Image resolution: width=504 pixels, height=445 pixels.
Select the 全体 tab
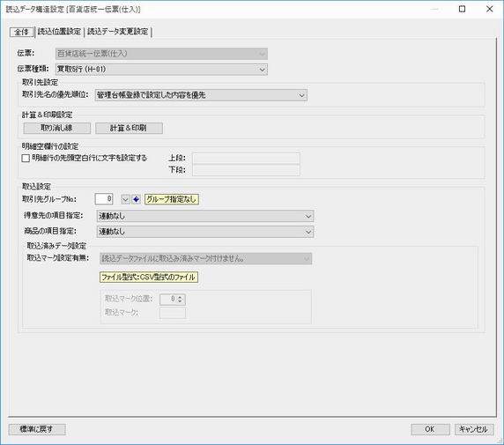point(22,32)
